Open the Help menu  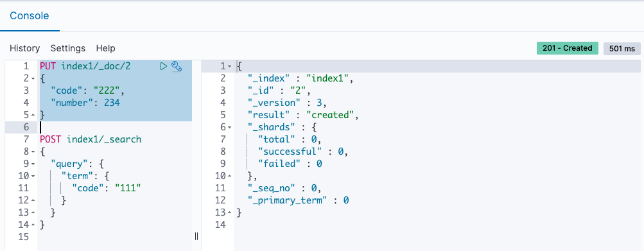(x=105, y=48)
